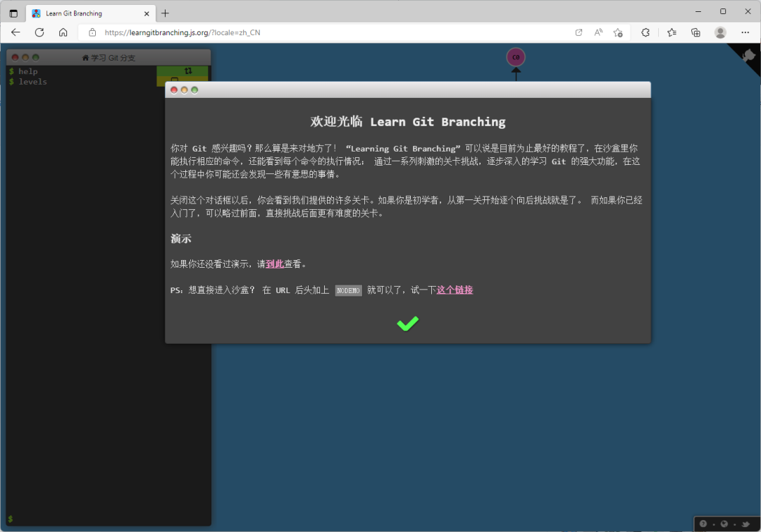The width and height of the screenshot is (761, 532).
Task: Open the Favorites list icon
Action: (672, 32)
